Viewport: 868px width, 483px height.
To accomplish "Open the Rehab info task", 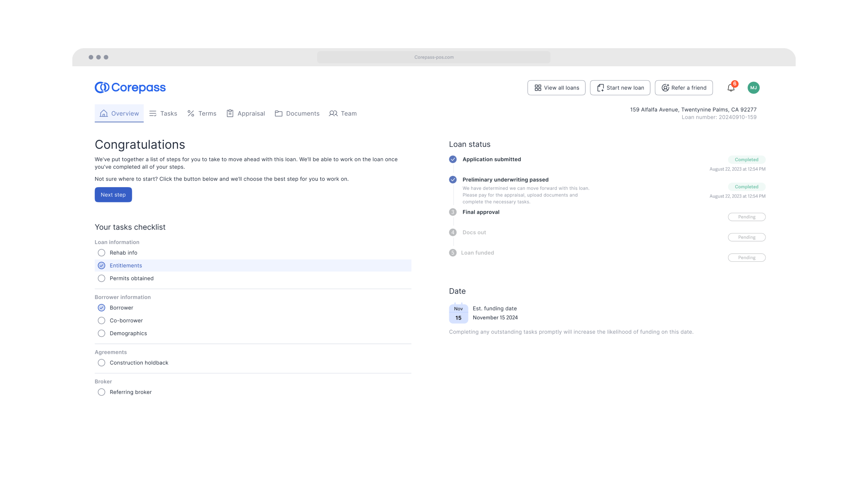I will [x=253, y=253].
